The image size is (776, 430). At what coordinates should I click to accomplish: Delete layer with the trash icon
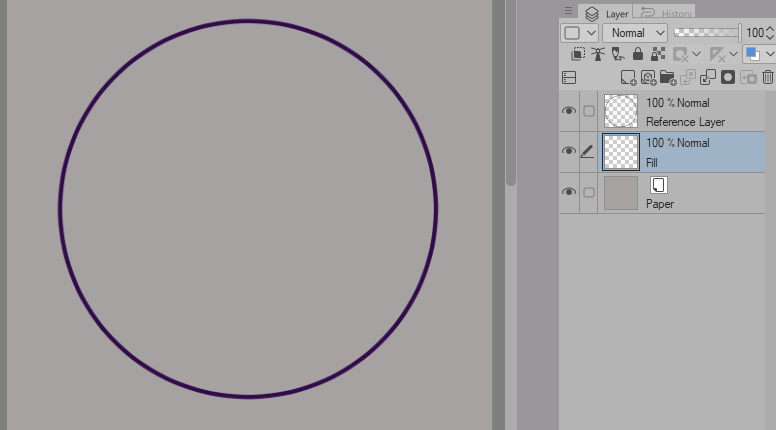click(768, 77)
